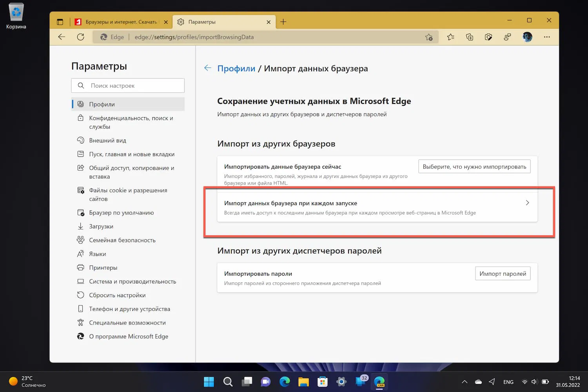
Task: Open the Favorites list icon
Action: click(x=450, y=37)
